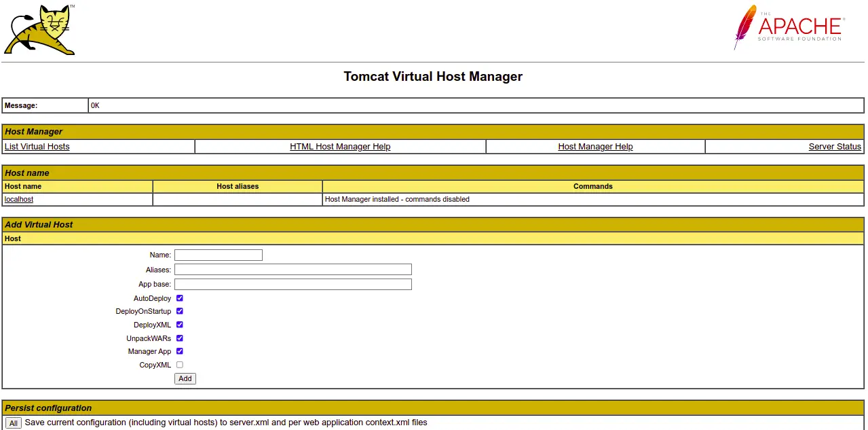Click the Message OK status cell
Screen dimensions: 868x430
(475, 106)
